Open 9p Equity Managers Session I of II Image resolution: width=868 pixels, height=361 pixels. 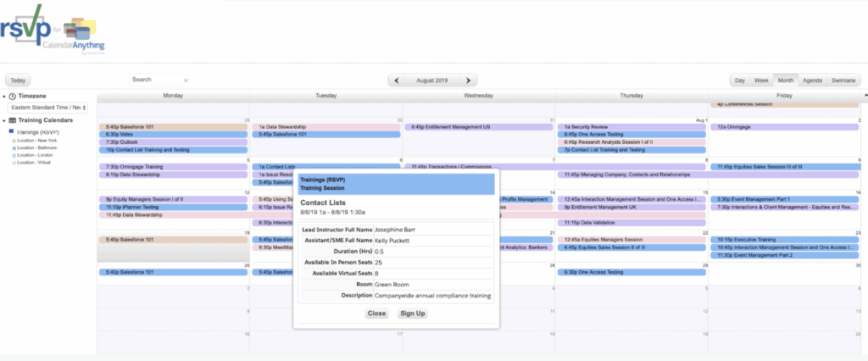click(x=173, y=199)
